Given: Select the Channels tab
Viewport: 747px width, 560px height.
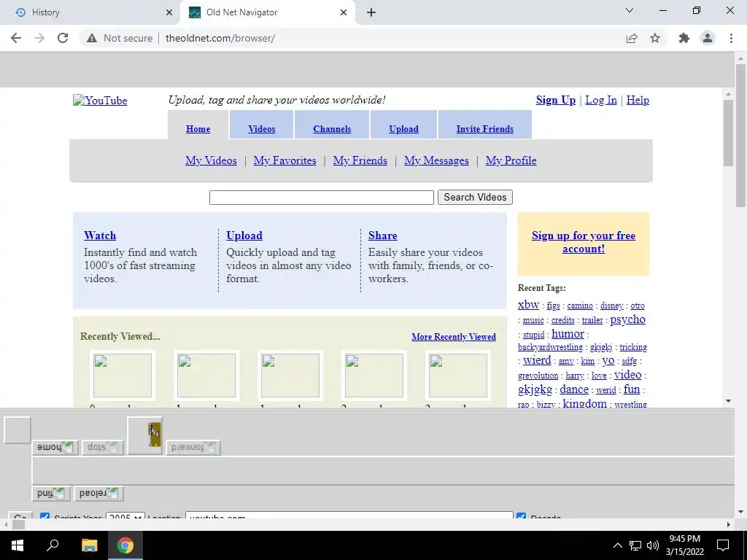Looking at the screenshot, I should pos(332,129).
